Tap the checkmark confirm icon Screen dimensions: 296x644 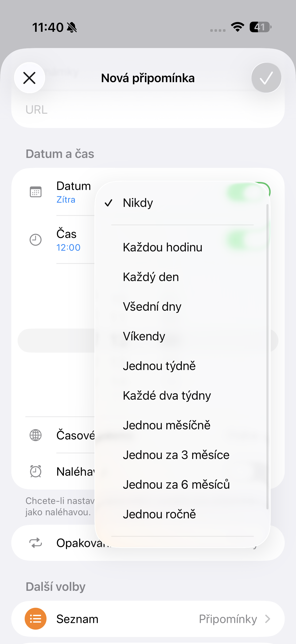266,78
